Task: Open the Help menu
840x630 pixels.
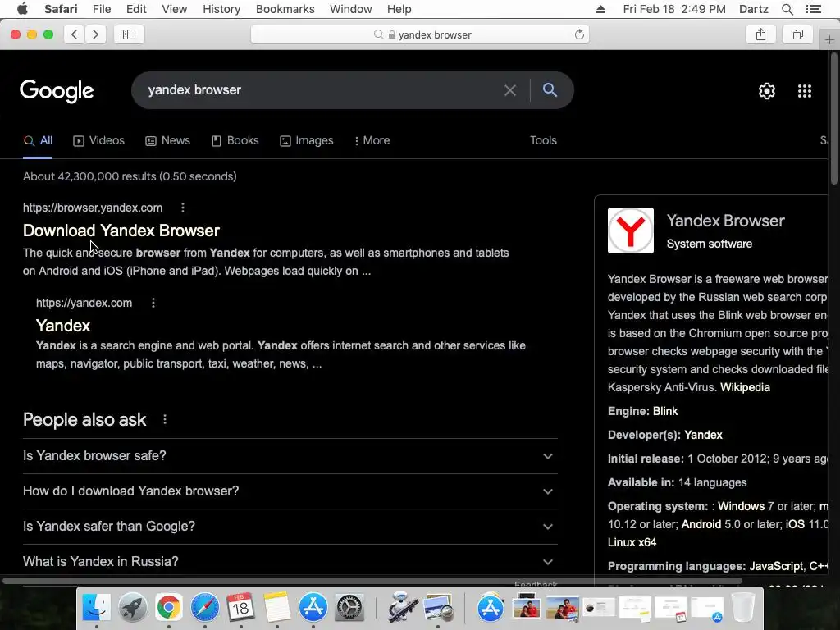Action: pyautogui.click(x=399, y=9)
